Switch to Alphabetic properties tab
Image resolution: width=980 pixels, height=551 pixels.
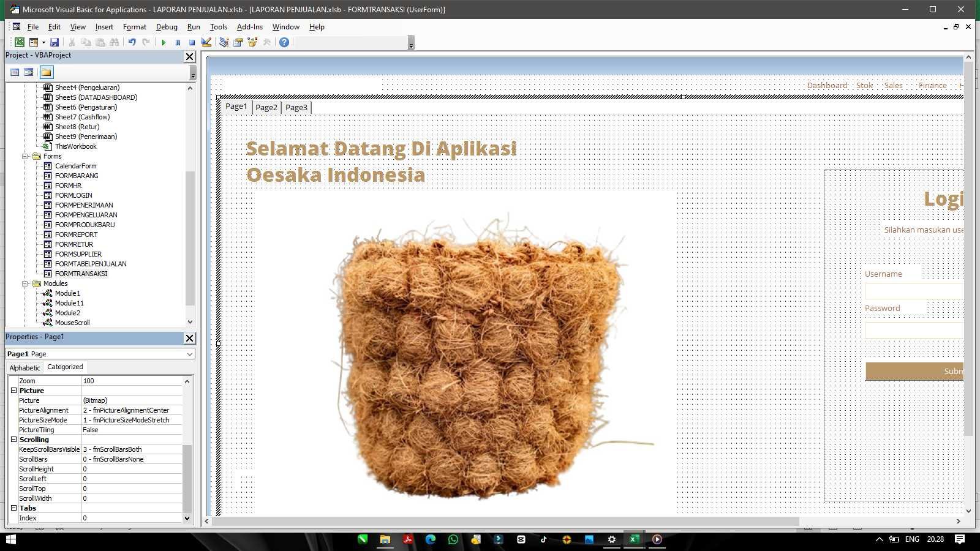click(25, 368)
